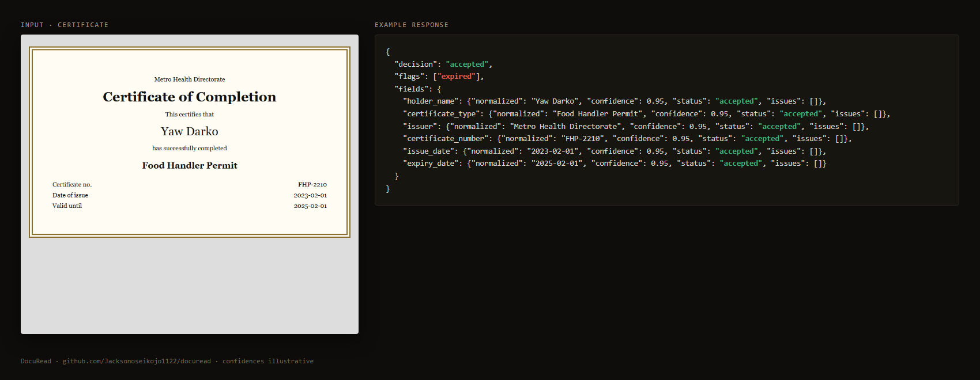Viewport: 980px width, 380px height.
Task: Select normalized "Metro Health Directorate" in JSON
Action: pos(566,126)
